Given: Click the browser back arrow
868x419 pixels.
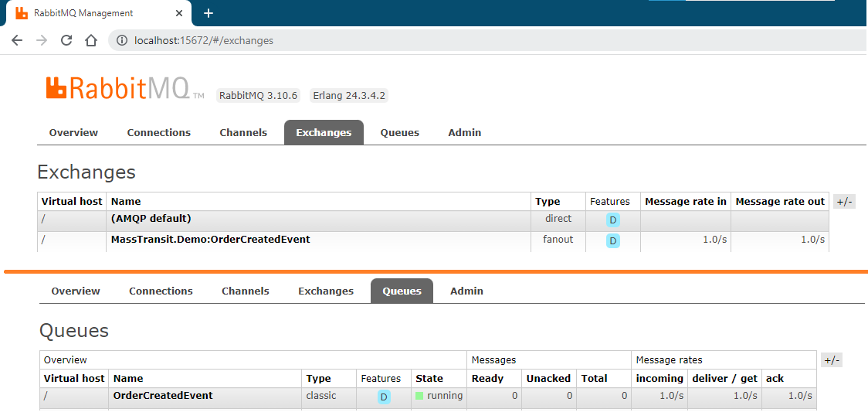Looking at the screenshot, I should [17, 40].
